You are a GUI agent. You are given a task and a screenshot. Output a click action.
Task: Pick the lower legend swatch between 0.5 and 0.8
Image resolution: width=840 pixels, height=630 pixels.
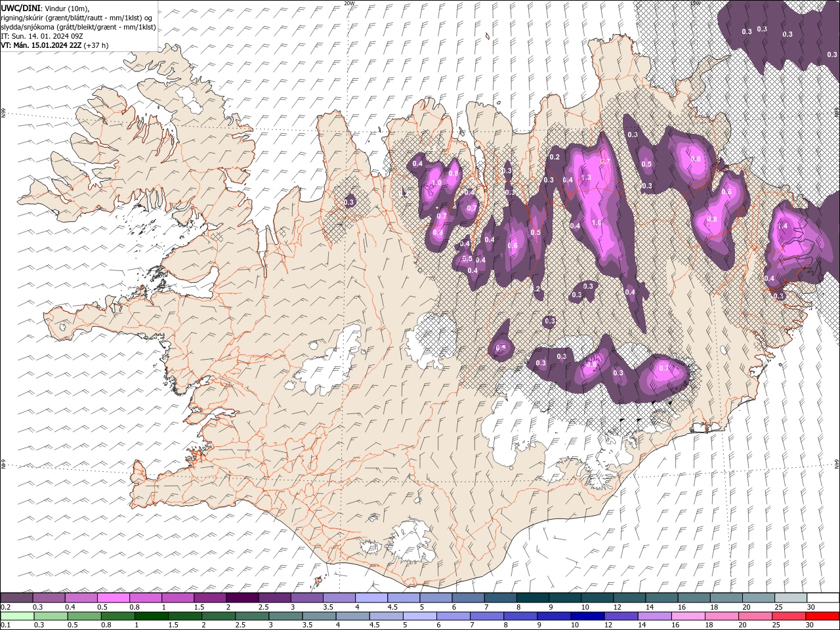pos(84,616)
